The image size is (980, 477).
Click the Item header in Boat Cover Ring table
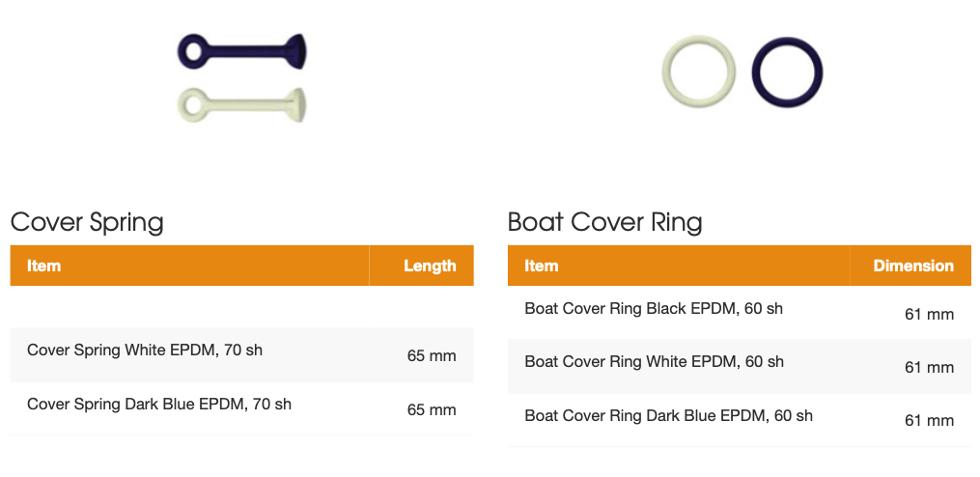pos(542,266)
